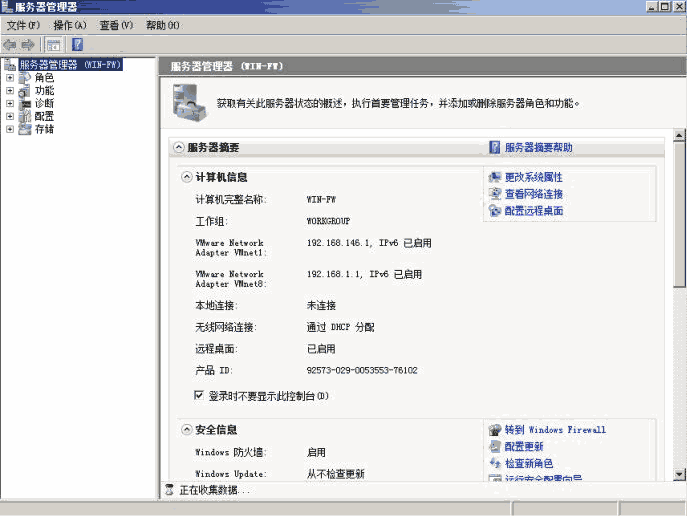Click computer name value WIN-FW

point(321,200)
